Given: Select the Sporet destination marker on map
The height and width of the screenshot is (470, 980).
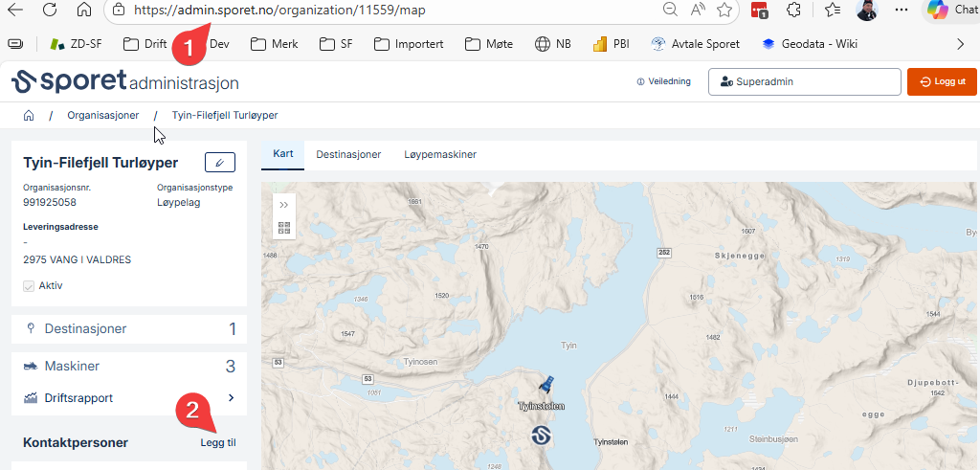Looking at the screenshot, I should (x=542, y=436).
